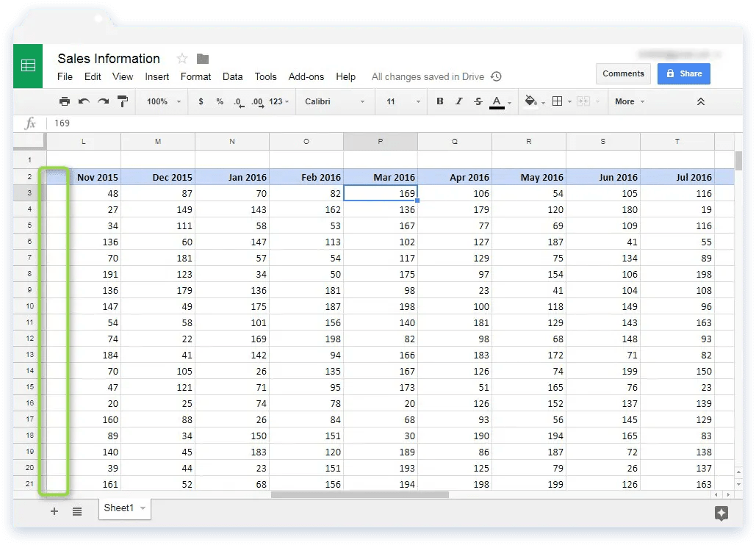Viewport: 756px width, 545px height.
Task: Increase decimal places
Action: (x=257, y=101)
